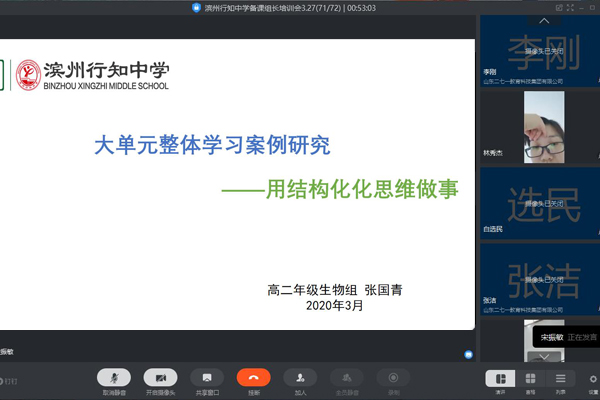Open 设置 settings gear icon
The height and width of the screenshot is (400, 600).
(x=593, y=379)
